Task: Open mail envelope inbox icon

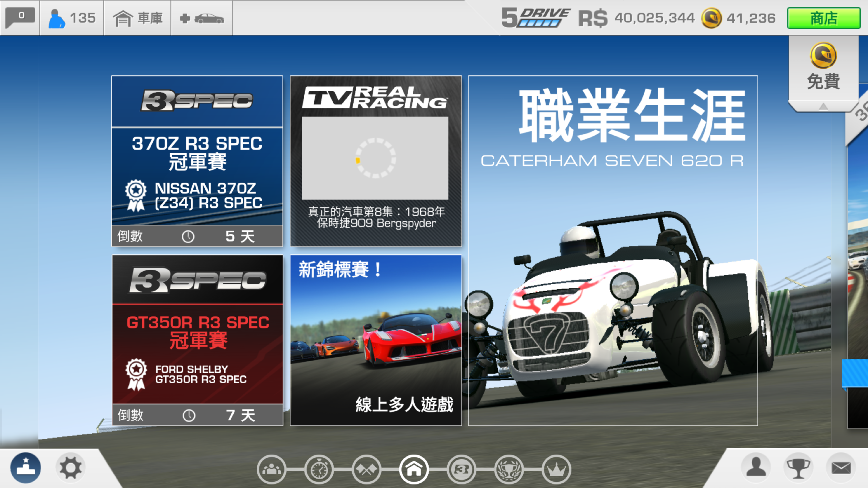Action: click(841, 468)
